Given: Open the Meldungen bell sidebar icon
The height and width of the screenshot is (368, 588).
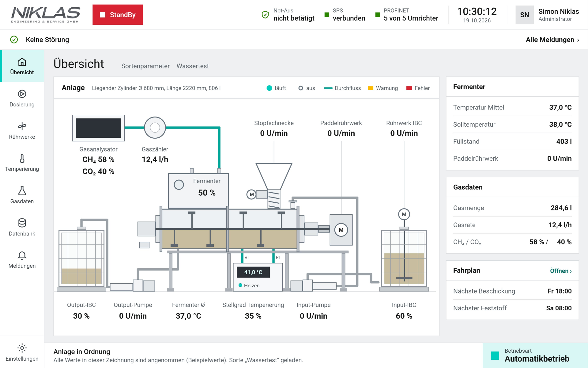Looking at the screenshot, I should click(22, 255).
